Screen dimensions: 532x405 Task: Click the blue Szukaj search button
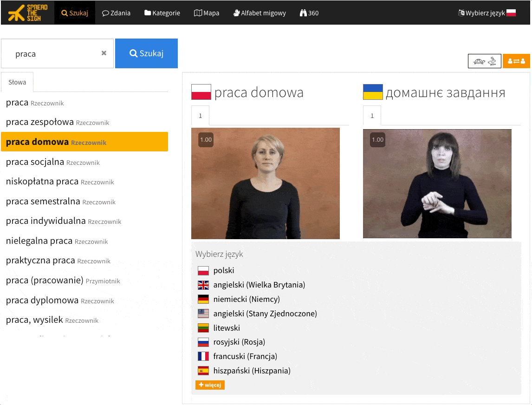tap(147, 53)
